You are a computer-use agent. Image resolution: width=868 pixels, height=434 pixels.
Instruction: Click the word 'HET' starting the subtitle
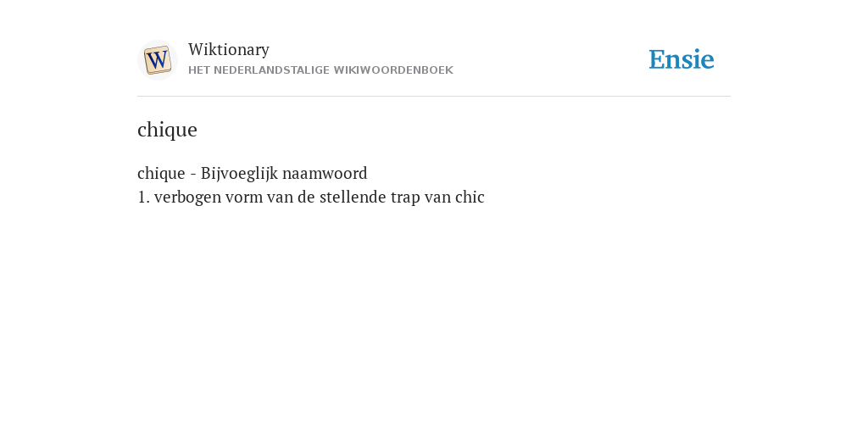tap(199, 70)
